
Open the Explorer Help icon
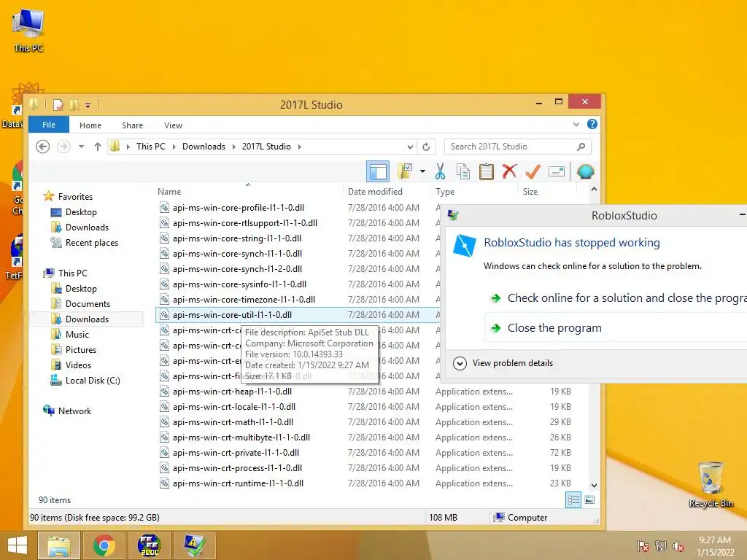(592, 124)
